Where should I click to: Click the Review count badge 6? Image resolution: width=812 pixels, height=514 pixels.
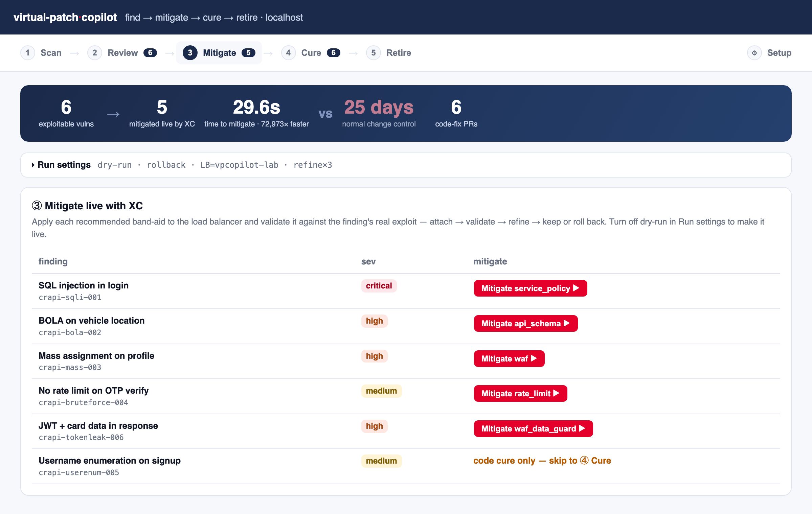point(150,53)
